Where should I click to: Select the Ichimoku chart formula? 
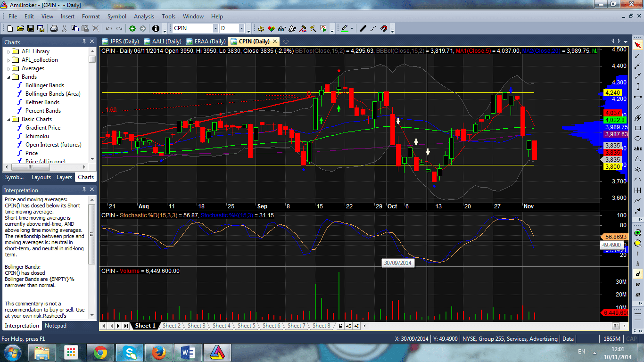[37, 136]
